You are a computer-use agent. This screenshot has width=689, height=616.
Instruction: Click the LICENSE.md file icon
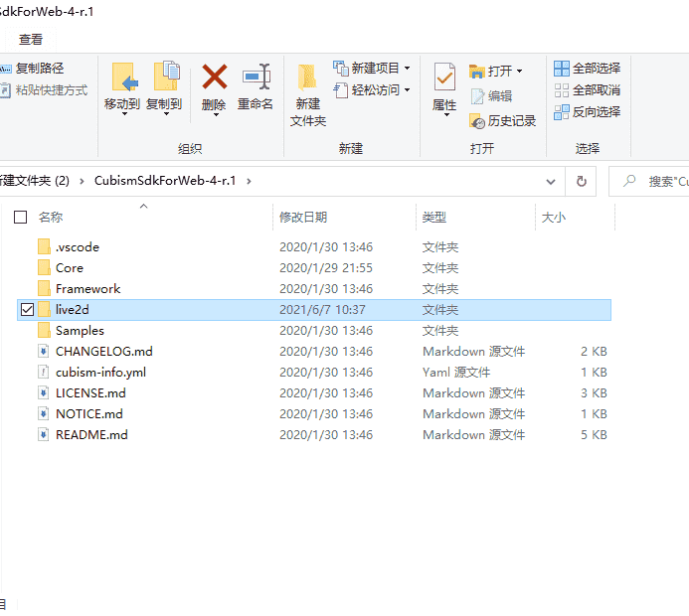(x=43, y=393)
